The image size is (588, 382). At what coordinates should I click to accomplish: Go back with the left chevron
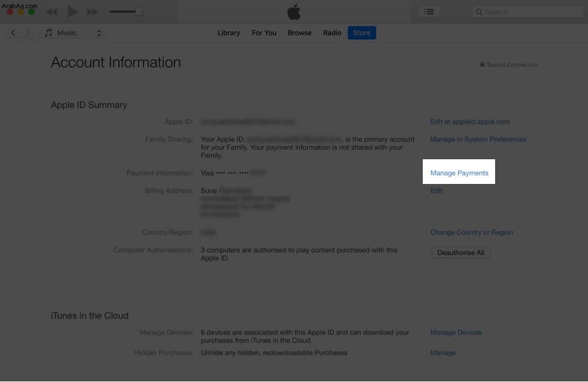coord(13,32)
